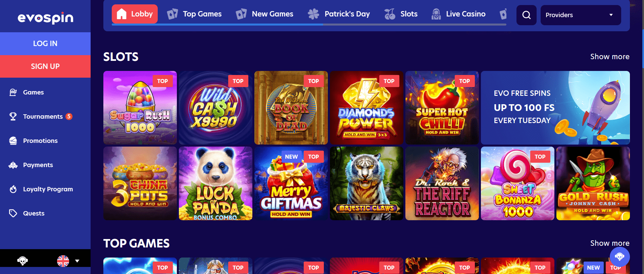Open the Patrick's Day category
The width and height of the screenshot is (644, 274).
point(339,14)
